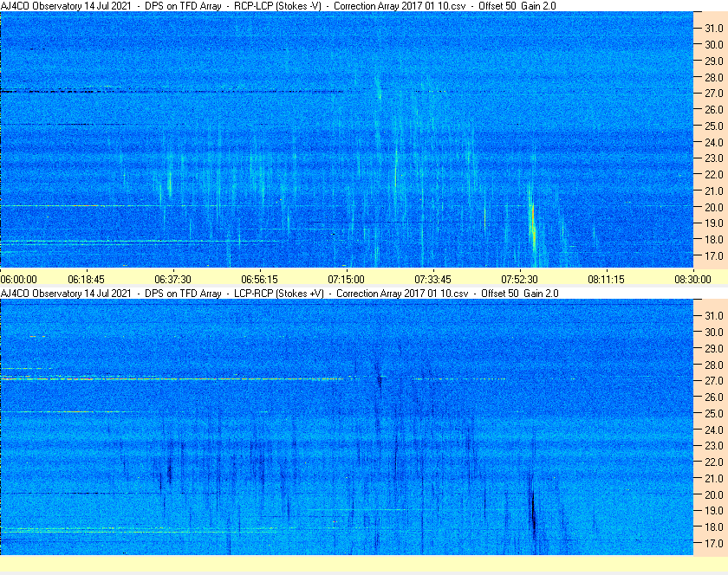This screenshot has height=575, width=728.
Task: Select 18.0 frequency label in Stokes -V panel
Action: click(x=714, y=240)
